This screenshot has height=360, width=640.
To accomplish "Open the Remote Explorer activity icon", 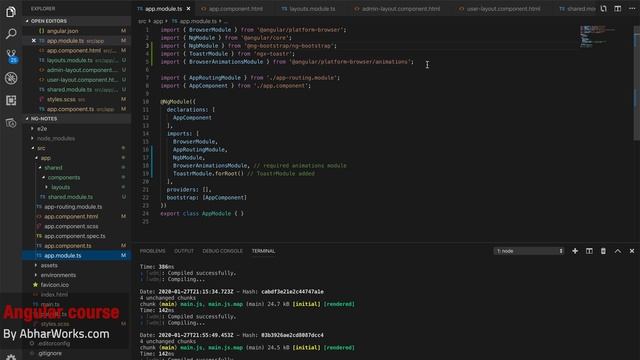I will [x=11, y=122].
